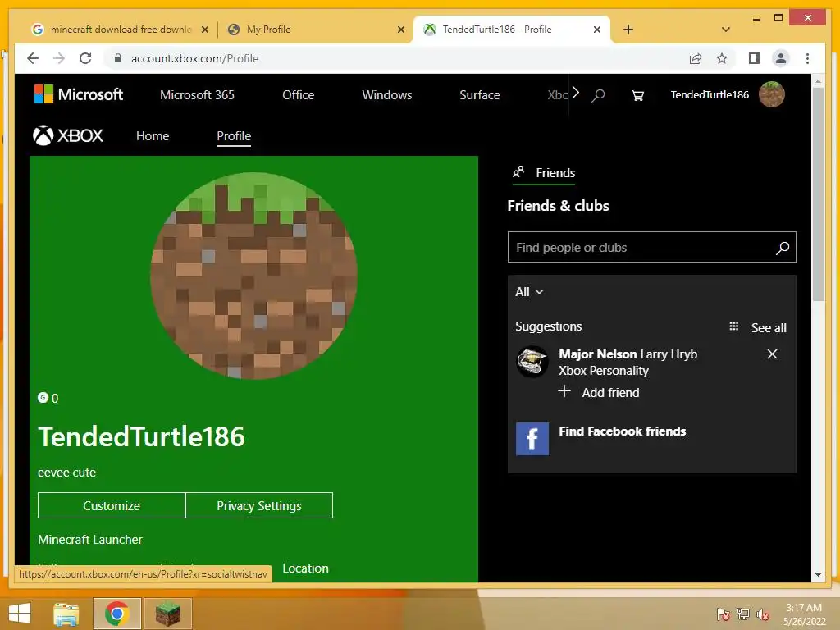Switch to My Profile tab
Screen dimensions: 840x630
(268, 30)
